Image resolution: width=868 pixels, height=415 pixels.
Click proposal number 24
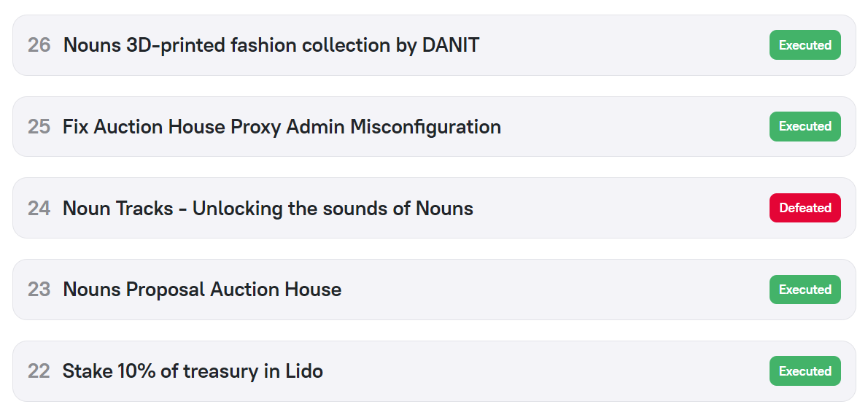(x=39, y=209)
